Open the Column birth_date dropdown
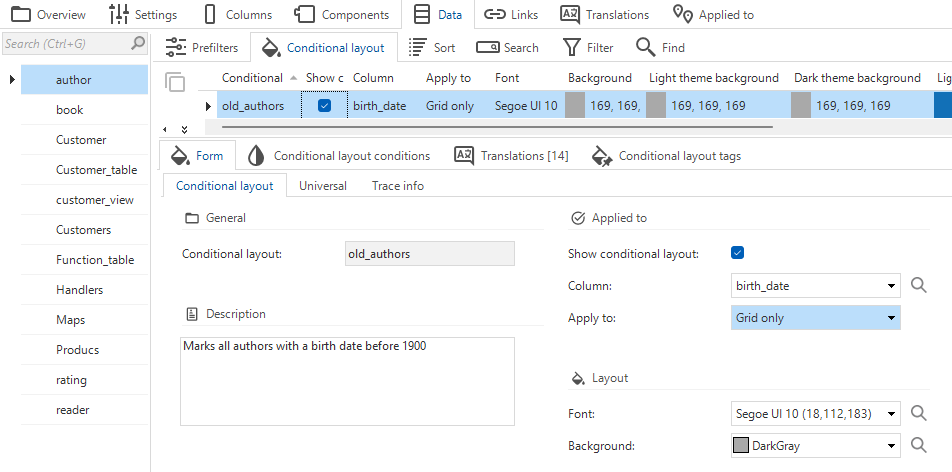952x472 pixels. pyautogui.click(x=891, y=286)
